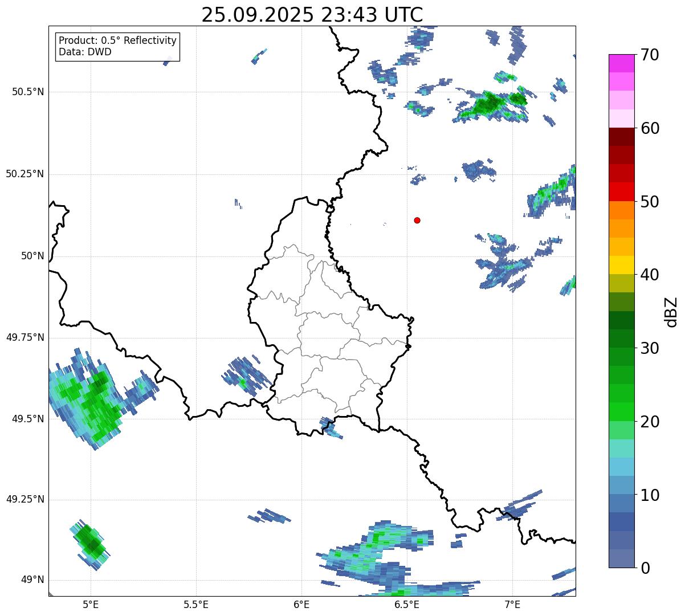Click the 30 tick label on colorbar
Image resolution: width=685 pixels, height=616 pixels.
pos(650,348)
